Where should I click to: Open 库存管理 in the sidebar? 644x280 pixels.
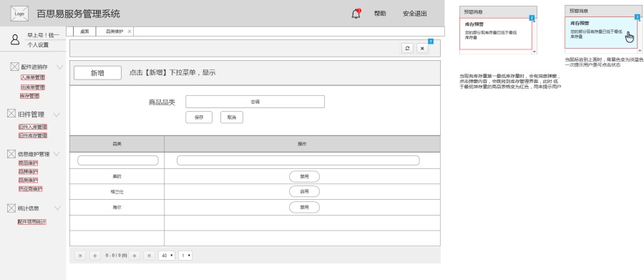point(29,96)
